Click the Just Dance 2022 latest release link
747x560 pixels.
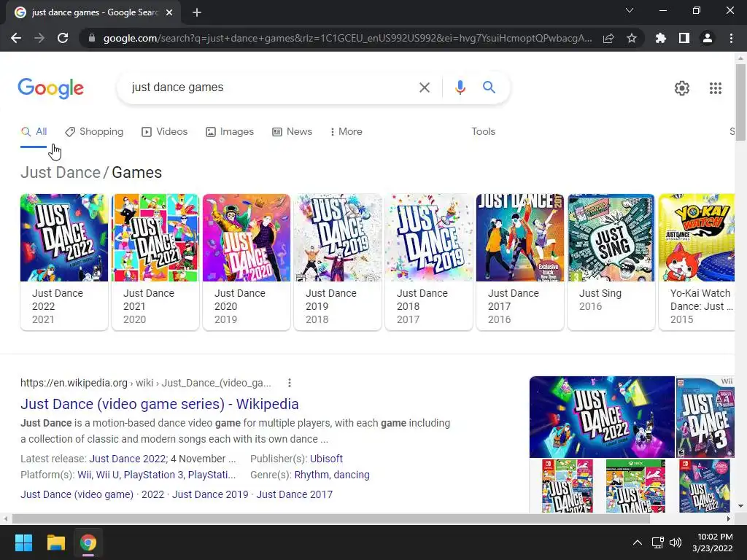tap(128, 459)
